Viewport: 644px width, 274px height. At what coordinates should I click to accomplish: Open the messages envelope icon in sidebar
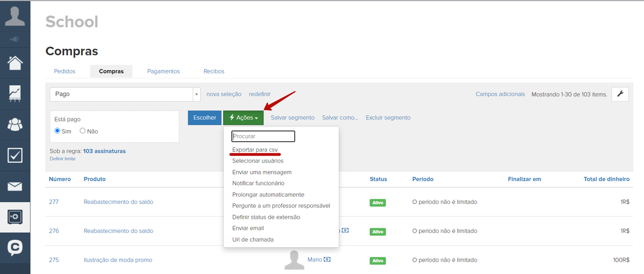[x=15, y=186]
